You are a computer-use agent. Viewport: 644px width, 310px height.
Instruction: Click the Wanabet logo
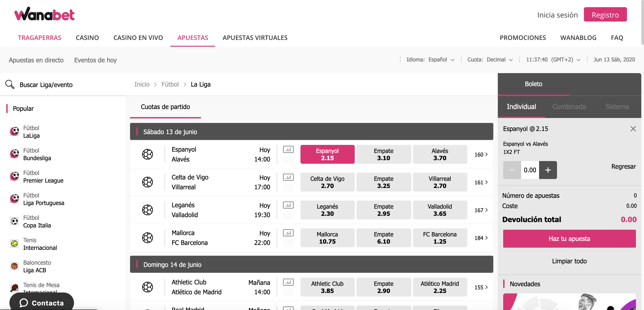coord(44,14)
